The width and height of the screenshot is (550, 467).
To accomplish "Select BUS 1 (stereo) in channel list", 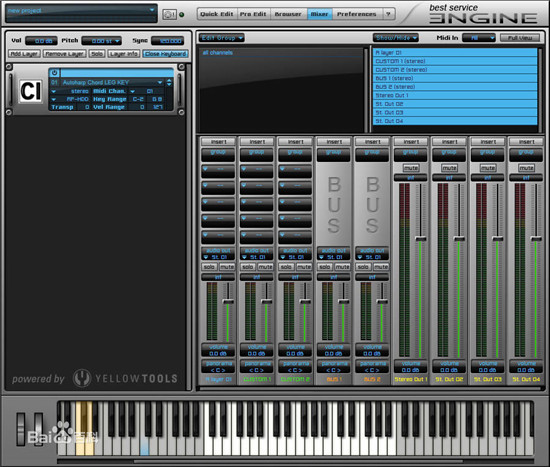I will 455,78.
